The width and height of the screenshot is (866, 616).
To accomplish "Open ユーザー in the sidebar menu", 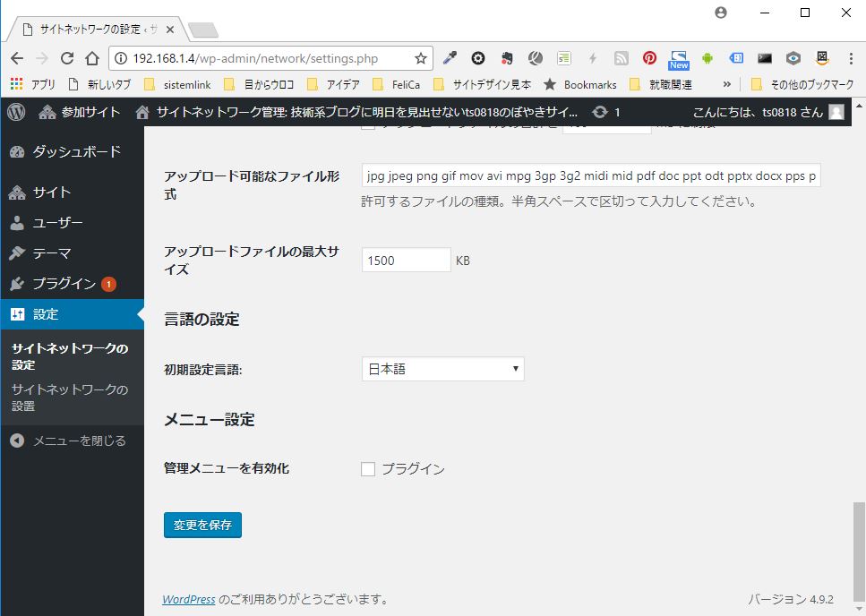I will coord(72,222).
